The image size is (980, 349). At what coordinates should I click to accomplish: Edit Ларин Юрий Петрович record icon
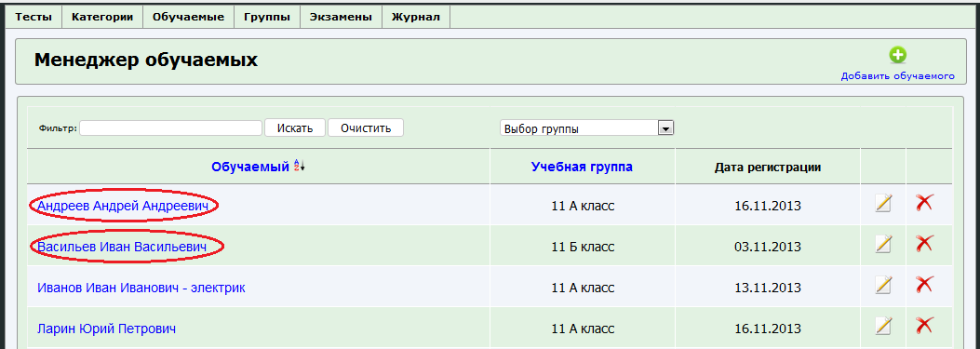click(883, 326)
